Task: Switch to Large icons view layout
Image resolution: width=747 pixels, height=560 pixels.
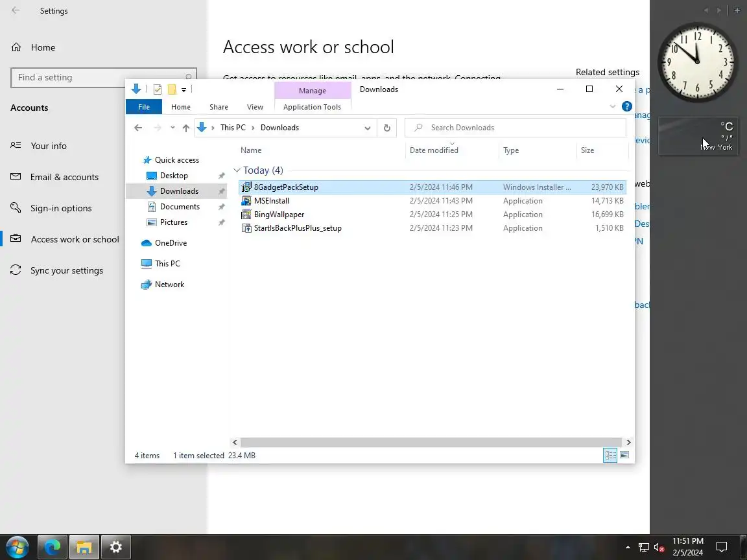Action: 624,455
